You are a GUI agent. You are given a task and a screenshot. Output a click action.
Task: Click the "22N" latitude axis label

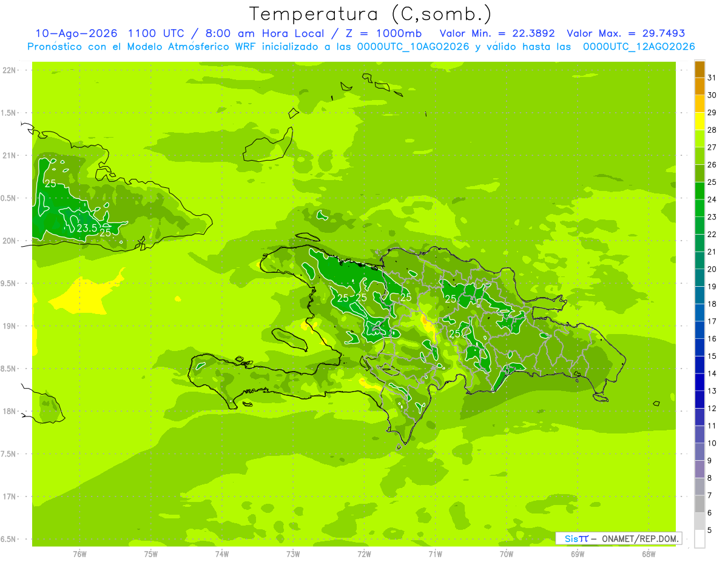[x=9, y=70]
